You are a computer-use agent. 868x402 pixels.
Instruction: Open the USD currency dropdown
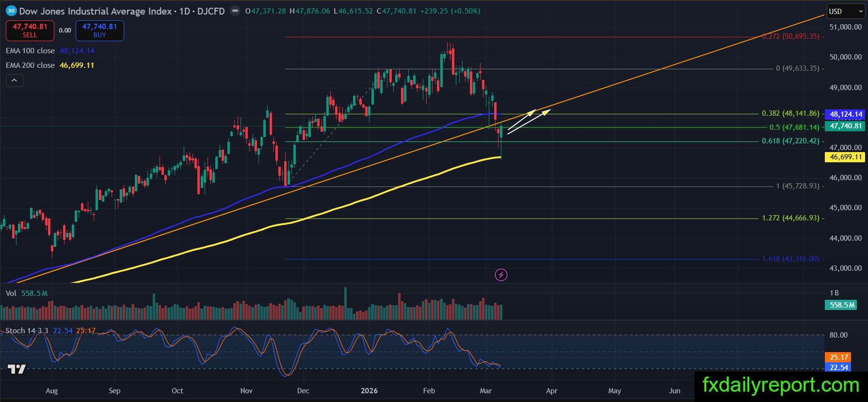[846, 11]
